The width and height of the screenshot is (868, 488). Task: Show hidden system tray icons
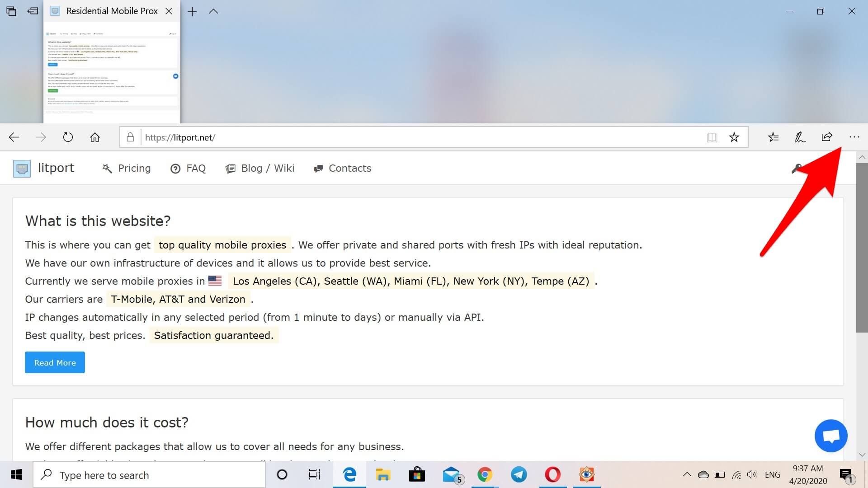coord(687,474)
